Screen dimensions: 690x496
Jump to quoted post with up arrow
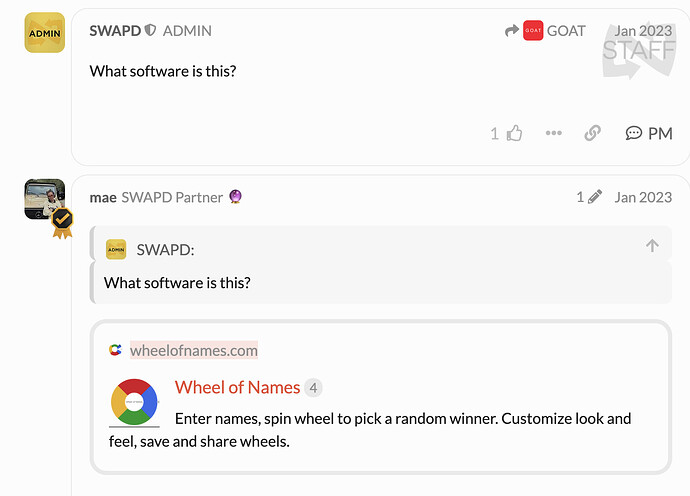(x=652, y=245)
